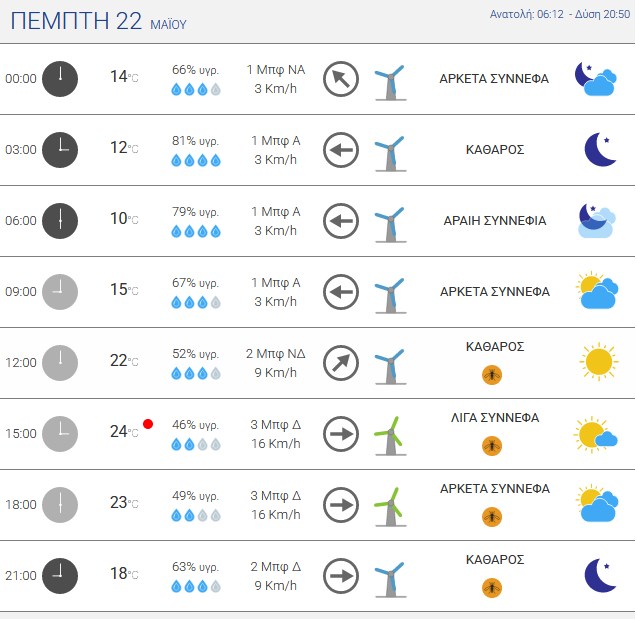Viewport: 636px width, 619px height.
Task: Click the sun with small cloud at 15:00
Action: [x=595, y=434]
